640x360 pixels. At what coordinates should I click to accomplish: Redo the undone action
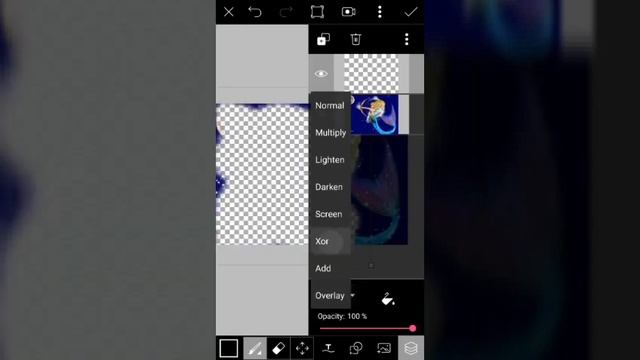coord(286,12)
